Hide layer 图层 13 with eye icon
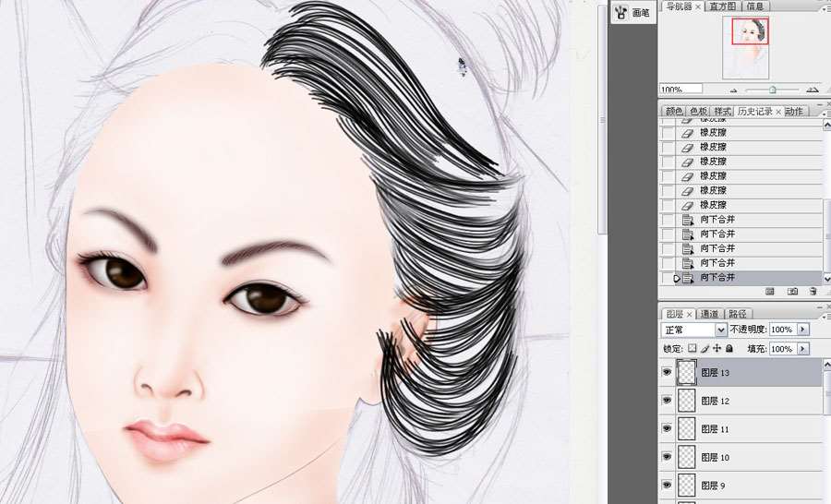This screenshot has height=504, width=831. (x=667, y=373)
